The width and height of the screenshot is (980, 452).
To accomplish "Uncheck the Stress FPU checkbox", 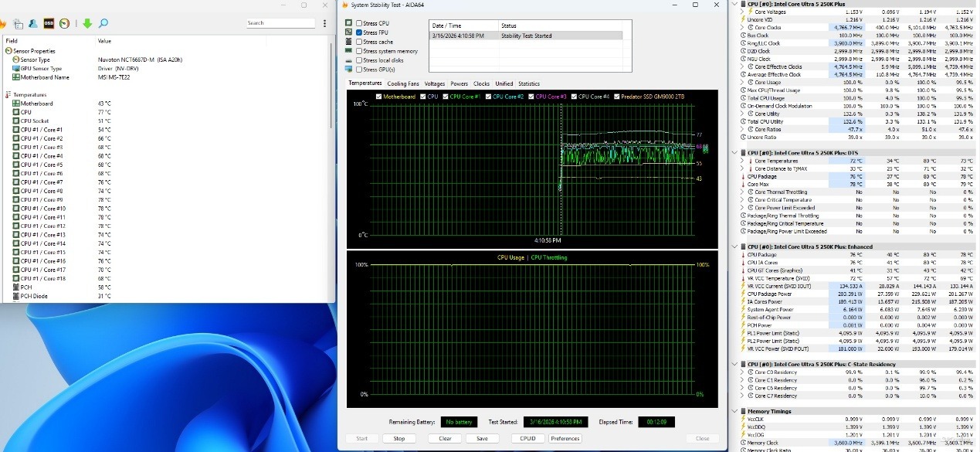I will pos(359,32).
